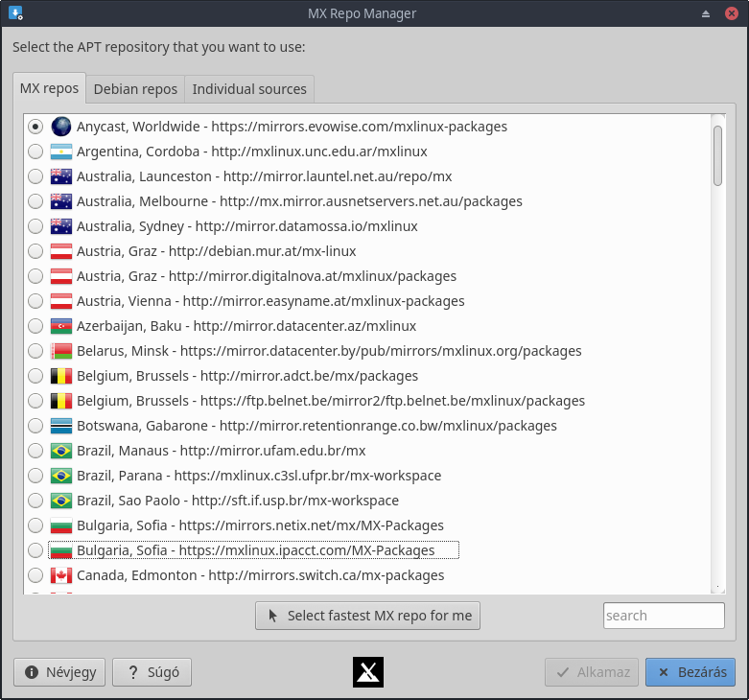Select Austria, Vienna easyname radio button
Image resolution: width=749 pixels, height=700 pixels.
tap(35, 301)
